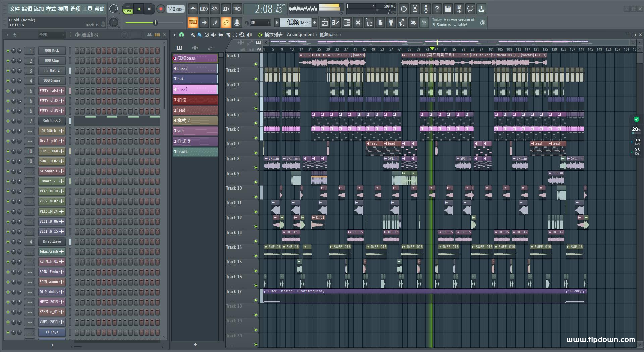Click the countdown before recording icon
Image resolution: width=644 pixels, height=352 pixels.
coord(215,9)
